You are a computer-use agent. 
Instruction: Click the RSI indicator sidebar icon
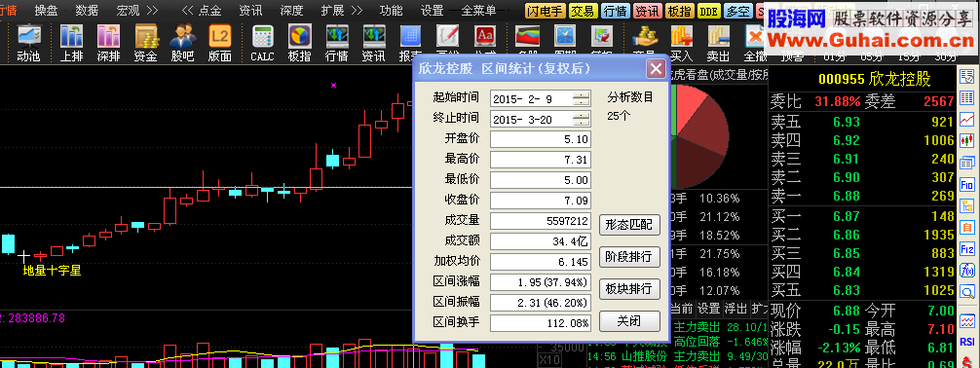(x=967, y=341)
